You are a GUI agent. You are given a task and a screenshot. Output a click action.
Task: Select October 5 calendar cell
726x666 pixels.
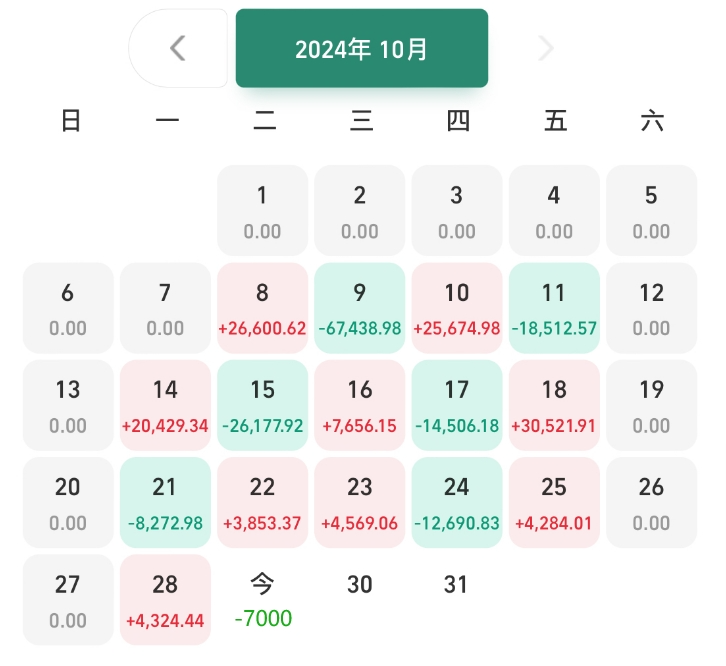coord(651,210)
